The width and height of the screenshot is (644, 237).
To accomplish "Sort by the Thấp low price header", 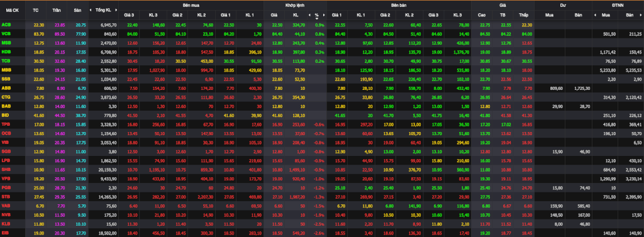I will coord(523,15).
